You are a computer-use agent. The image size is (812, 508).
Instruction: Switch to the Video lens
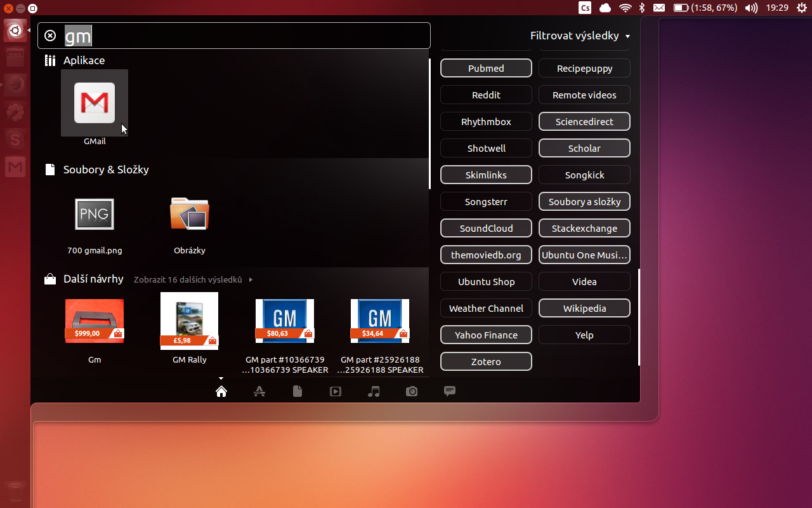[336, 391]
